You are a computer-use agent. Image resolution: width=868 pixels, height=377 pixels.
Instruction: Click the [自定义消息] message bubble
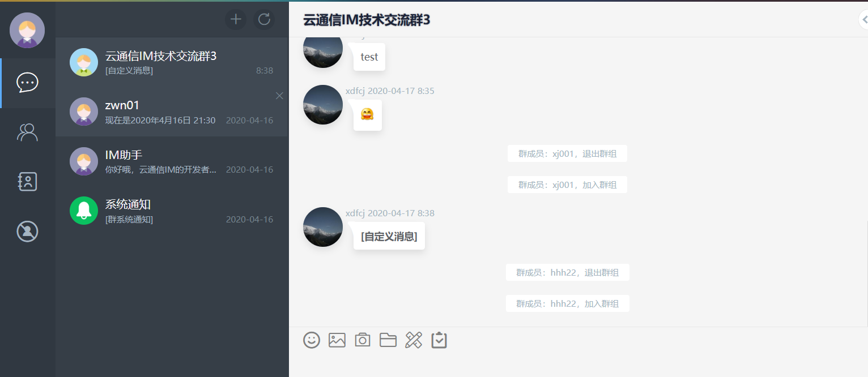389,236
